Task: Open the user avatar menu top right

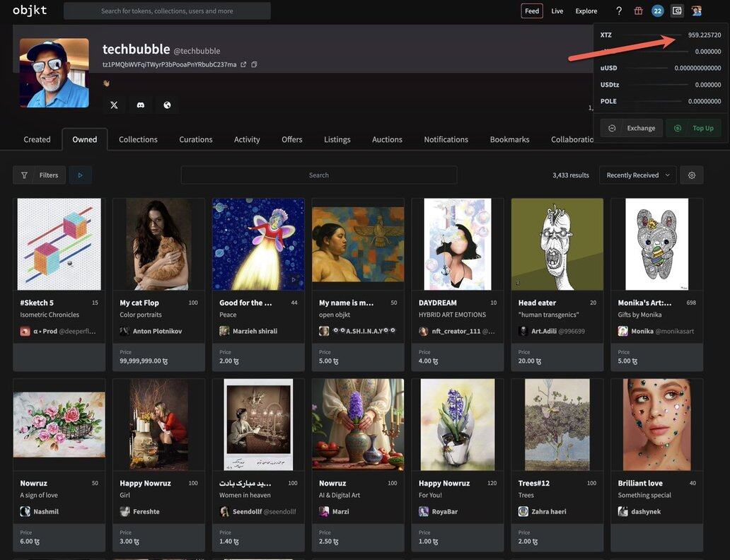Action: pos(697,11)
